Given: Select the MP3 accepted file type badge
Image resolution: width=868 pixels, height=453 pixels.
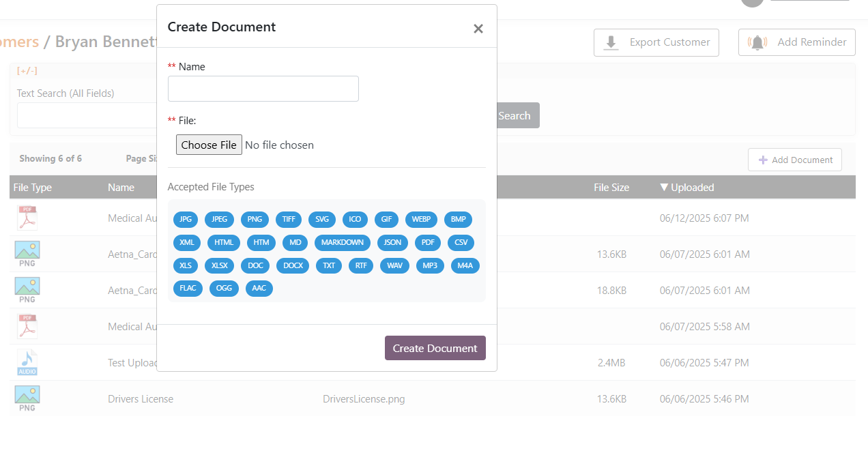Looking at the screenshot, I should pos(430,265).
